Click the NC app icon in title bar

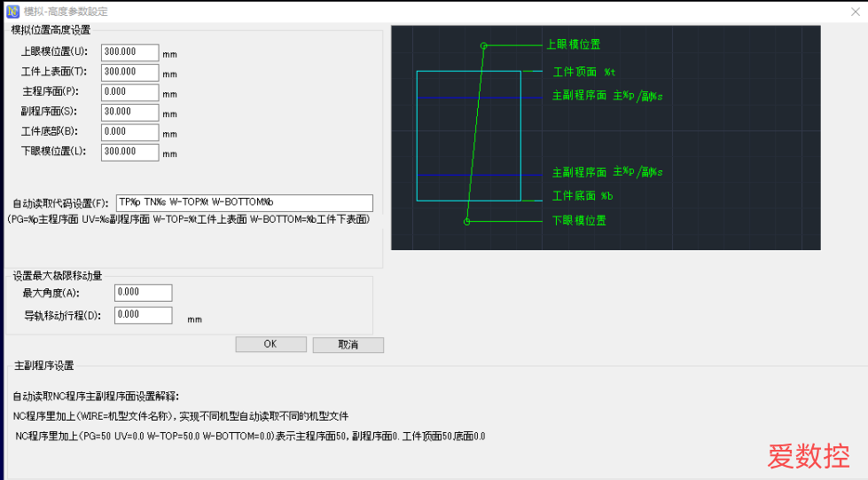pyautogui.click(x=12, y=11)
